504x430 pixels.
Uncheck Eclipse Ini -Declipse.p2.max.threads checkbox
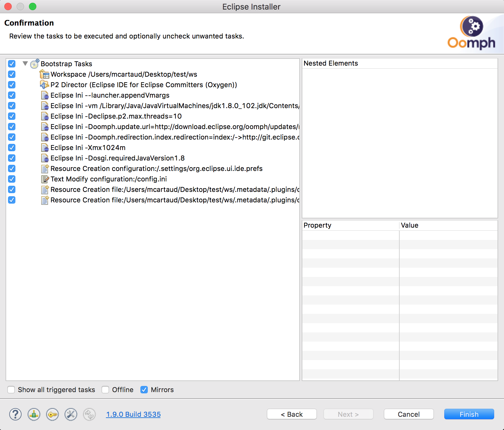pos(12,116)
